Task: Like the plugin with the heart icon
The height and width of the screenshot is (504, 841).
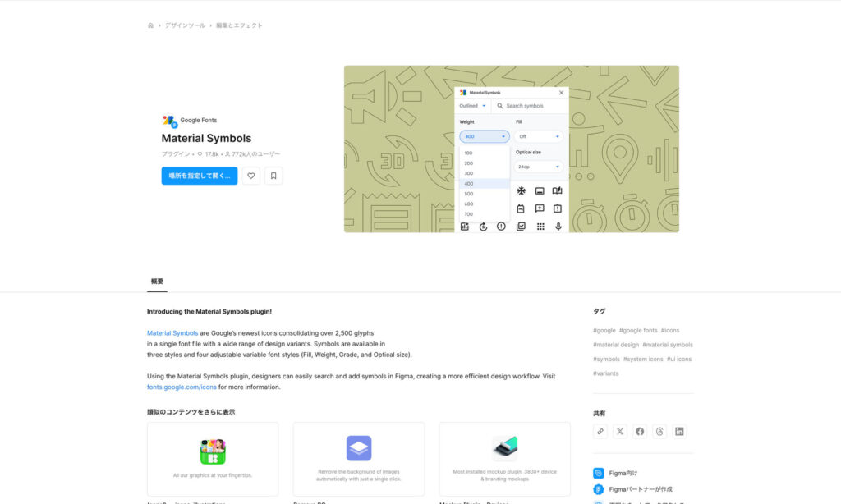Action: point(251,176)
